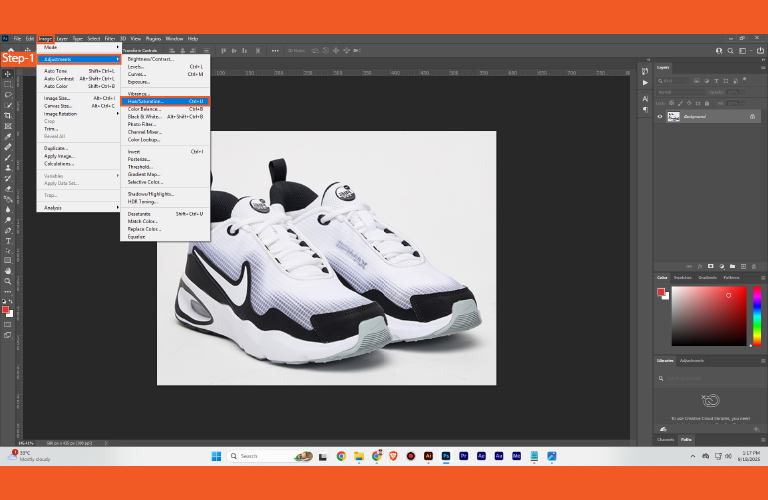The height and width of the screenshot is (500, 768).
Task: Select the Lasso tool
Action: click(x=8, y=95)
